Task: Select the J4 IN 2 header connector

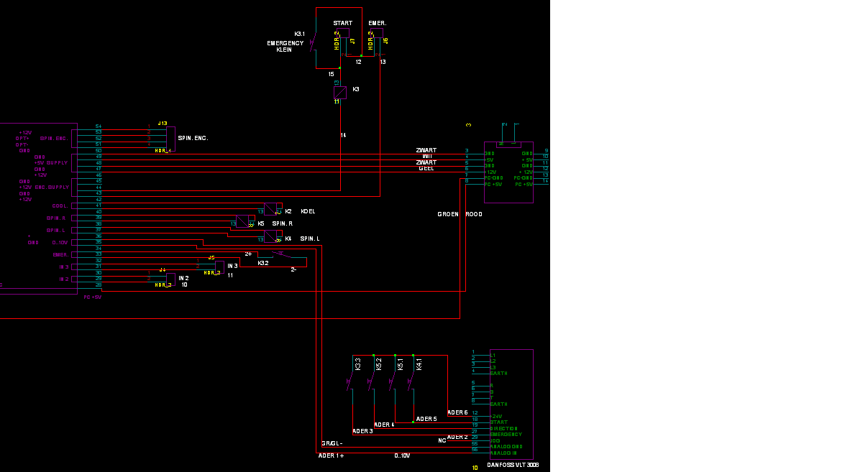Action: click(170, 279)
